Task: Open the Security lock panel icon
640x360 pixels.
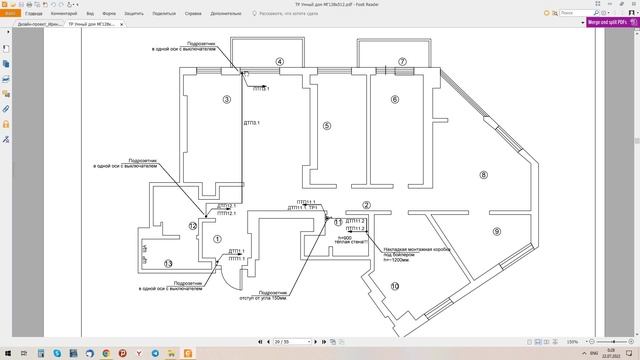Action: pos(6,124)
